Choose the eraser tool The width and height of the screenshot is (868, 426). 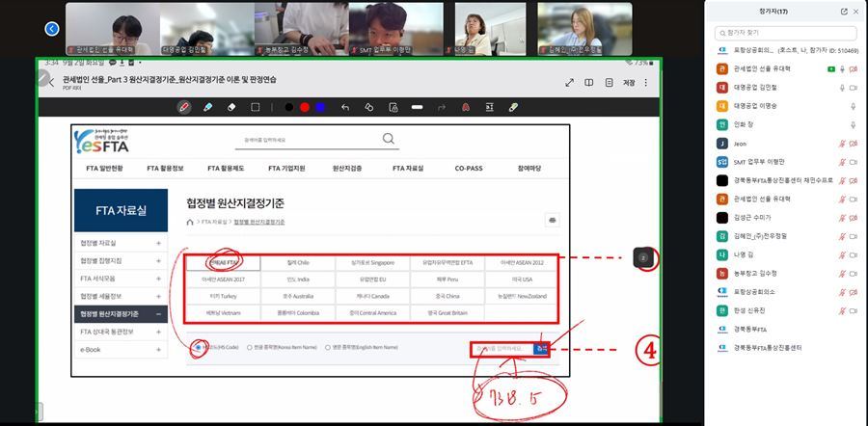(x=231, y=107)
